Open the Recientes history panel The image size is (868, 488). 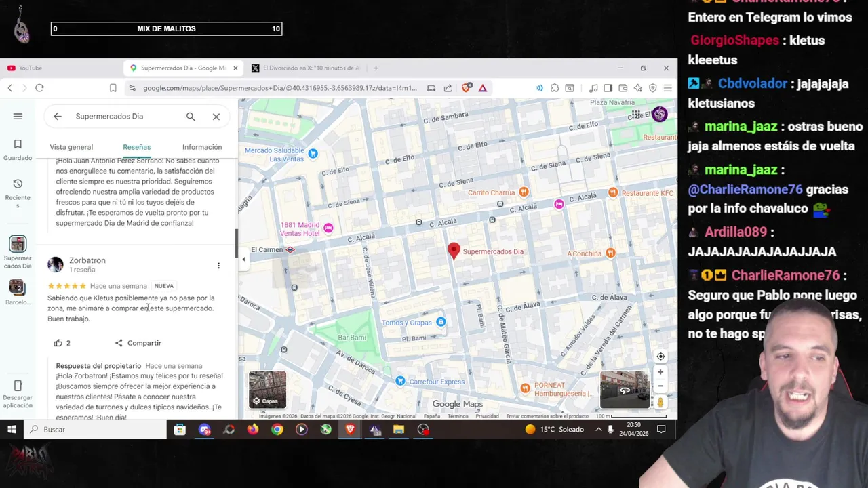tap(18, 192)
